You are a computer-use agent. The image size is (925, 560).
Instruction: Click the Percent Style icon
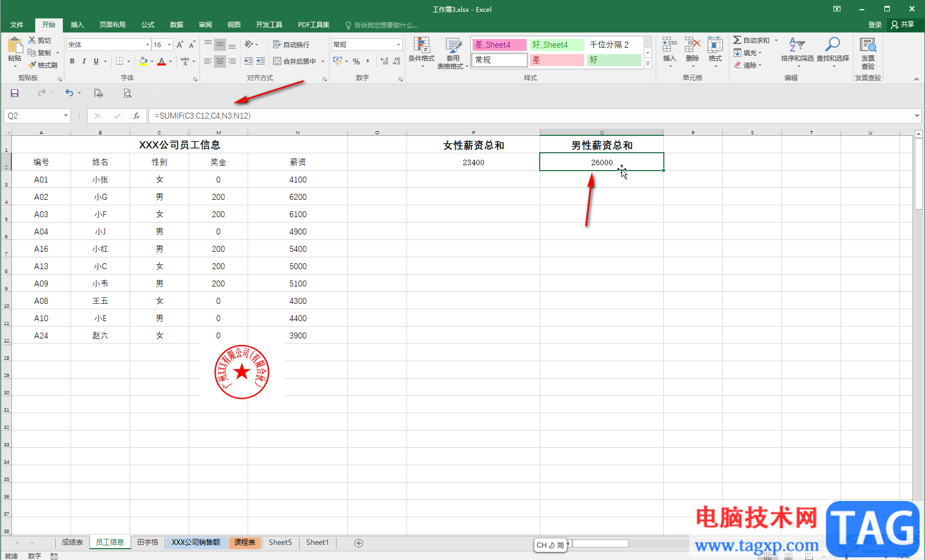(x=356, y=61)
